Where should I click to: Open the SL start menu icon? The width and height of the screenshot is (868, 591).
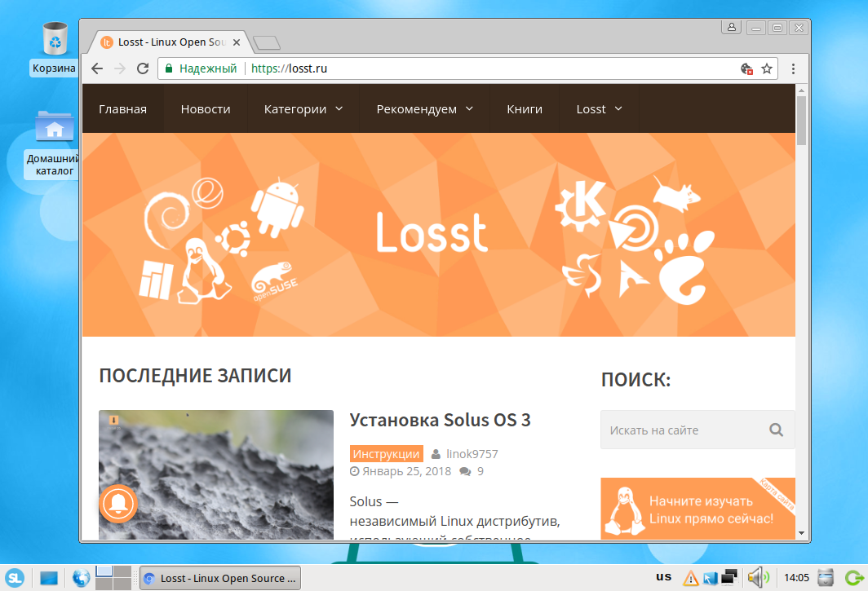[x=15, y=578]
